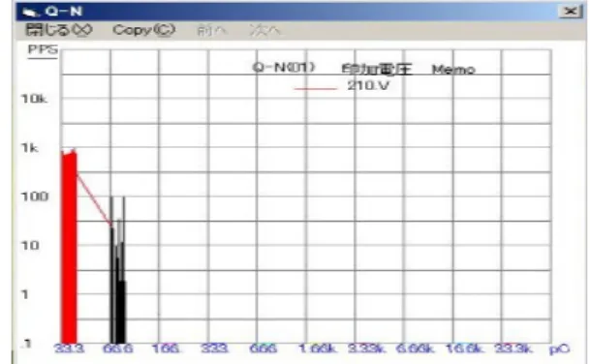Choose Copy(C) in the menu bar
The image size is (590, 364).
(144, 30)
